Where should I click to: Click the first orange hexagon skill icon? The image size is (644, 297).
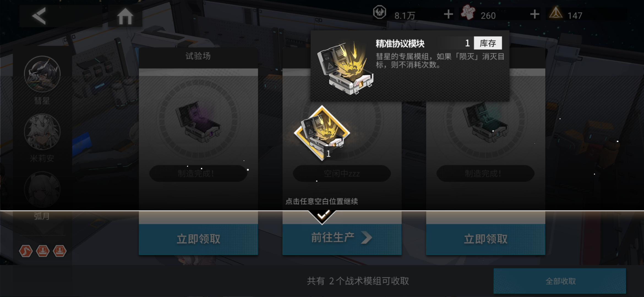pyautogui.click(x=26, y=251)
